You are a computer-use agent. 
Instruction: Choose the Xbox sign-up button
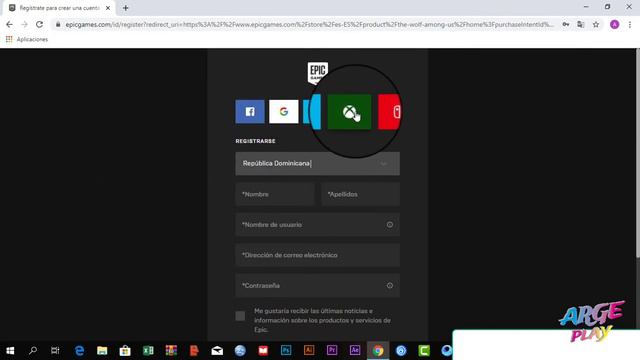349,112
